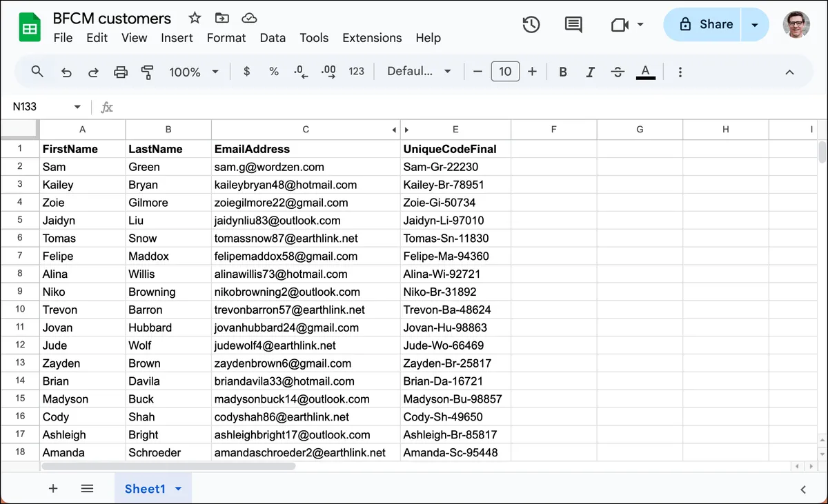The image size is (828, 504).
Task: Click the select all corner box
Action: tap(20, 130)
